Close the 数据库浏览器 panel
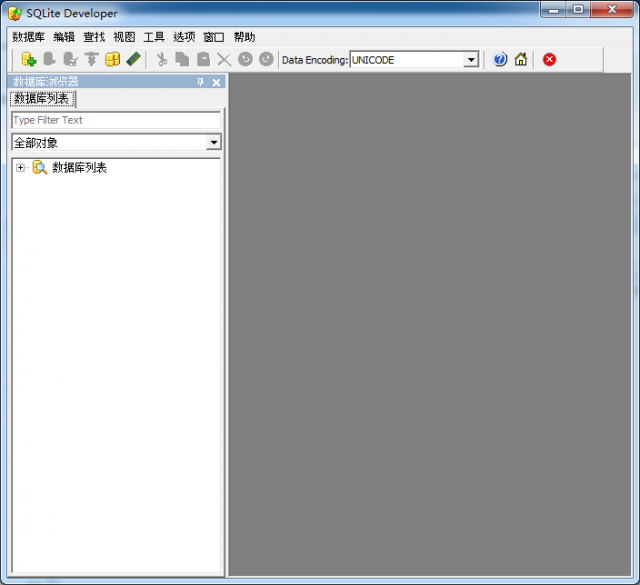640x585 pixels. [x=216, y=82]
